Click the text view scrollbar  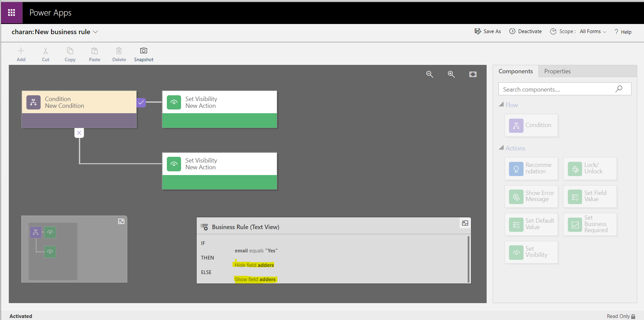(468, 259)
